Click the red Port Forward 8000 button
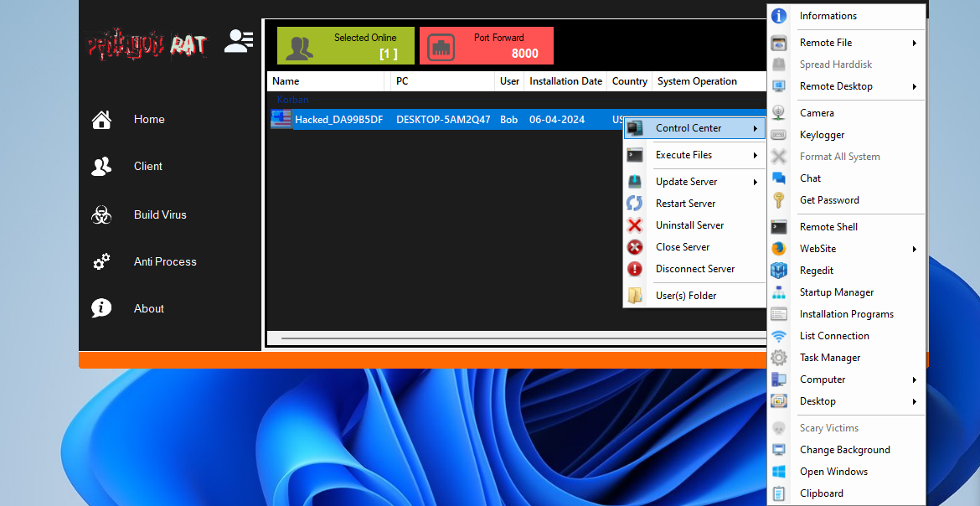The height and width of the screenshot is (506, 980). coord(486,46)
